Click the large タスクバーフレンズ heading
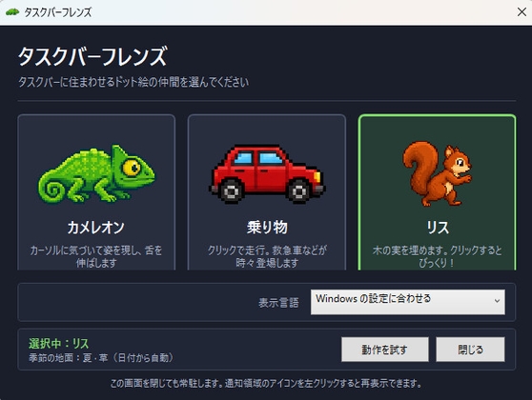Image resolution: width=532 pixels, height=400 pixels. coord(92,56)
